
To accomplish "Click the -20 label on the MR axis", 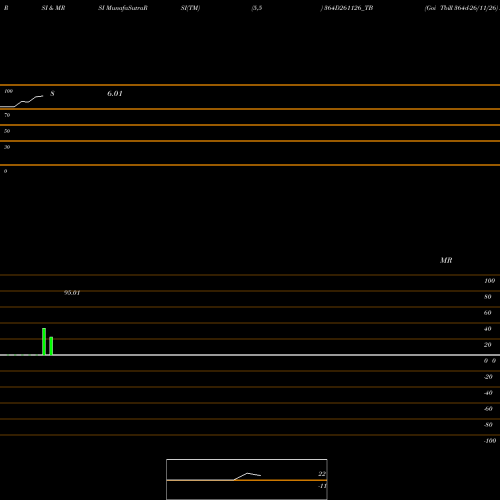I will [x=488, y=377].
